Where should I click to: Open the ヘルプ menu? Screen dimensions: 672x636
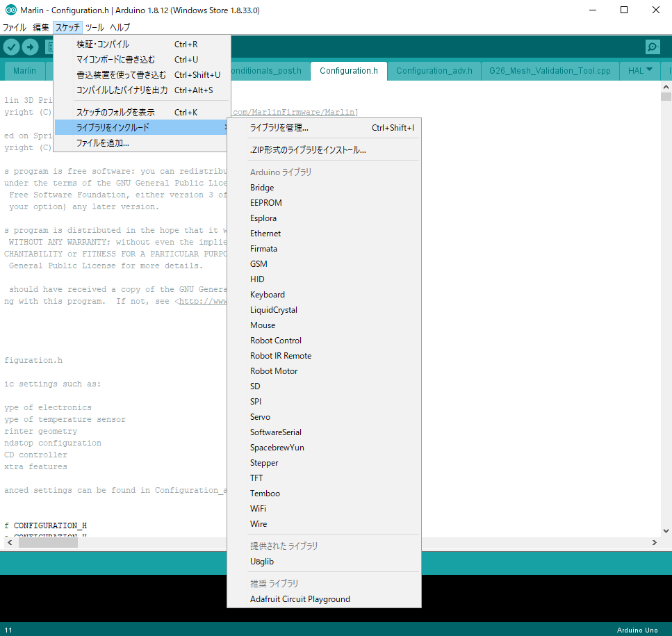click(120, 27)
